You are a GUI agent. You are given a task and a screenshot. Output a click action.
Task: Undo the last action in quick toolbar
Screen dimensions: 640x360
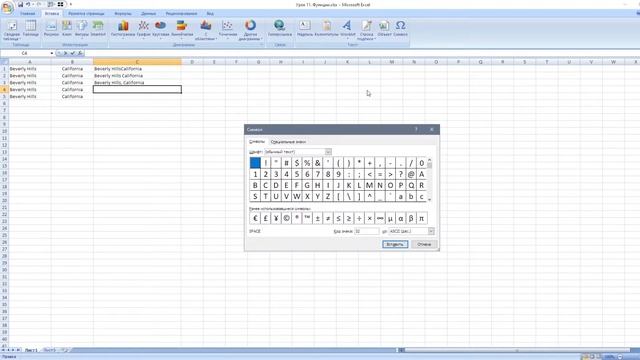(x=29, y=4)
